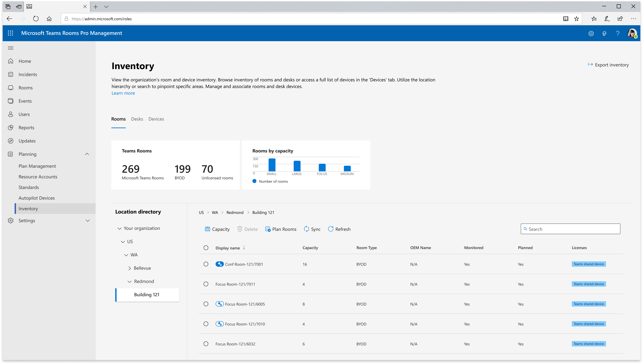643x364 pixels.
Task: Select the Rooms tab
Action: (118, 119)
